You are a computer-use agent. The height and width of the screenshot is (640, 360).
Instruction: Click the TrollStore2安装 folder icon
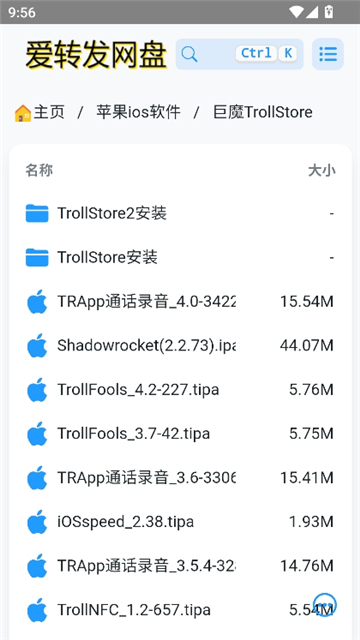tap(37, 213)
